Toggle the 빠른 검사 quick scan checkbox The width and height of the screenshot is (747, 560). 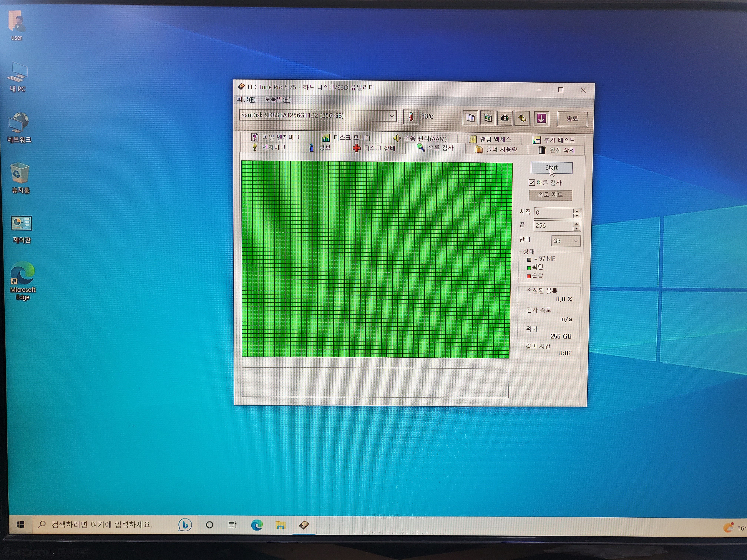pyautogui.click(x=532, y=183)
